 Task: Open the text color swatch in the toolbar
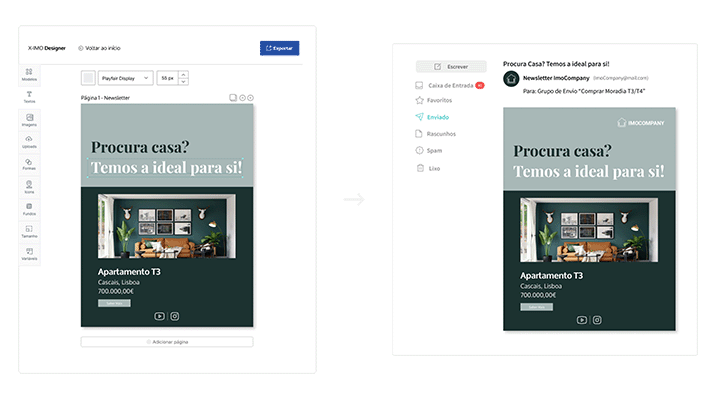click(88, 78)
